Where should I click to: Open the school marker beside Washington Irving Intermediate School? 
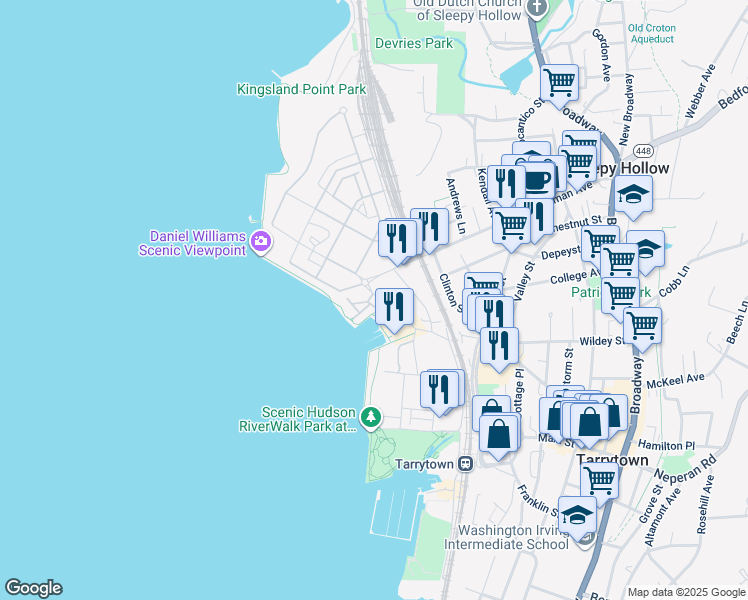point(577,514)
